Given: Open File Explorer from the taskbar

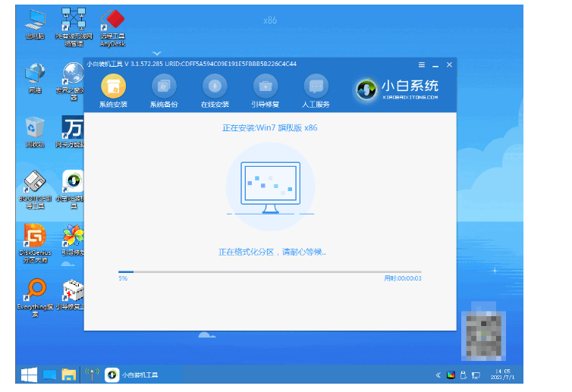Looking at the screenshot, I should [x=68, y=374].
